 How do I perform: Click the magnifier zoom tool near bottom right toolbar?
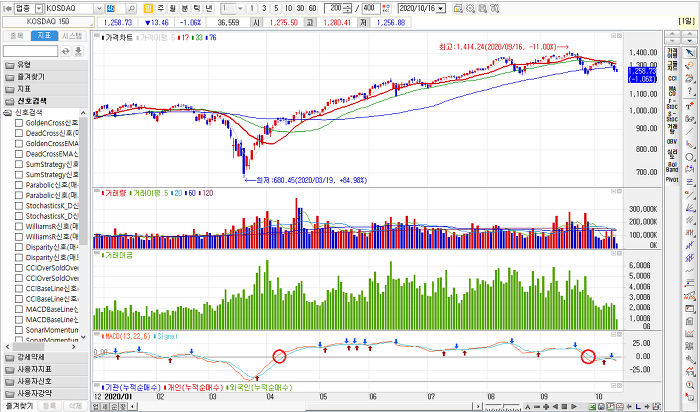coord(690,385)
